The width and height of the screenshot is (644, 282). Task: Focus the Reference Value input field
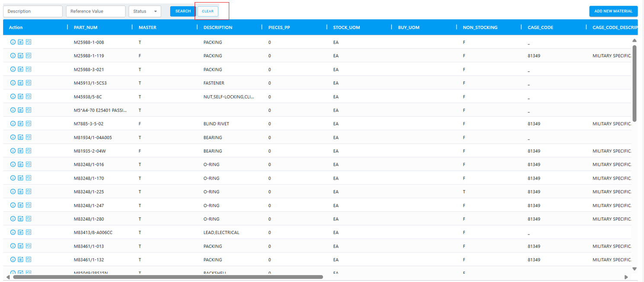tap(96, 11)
